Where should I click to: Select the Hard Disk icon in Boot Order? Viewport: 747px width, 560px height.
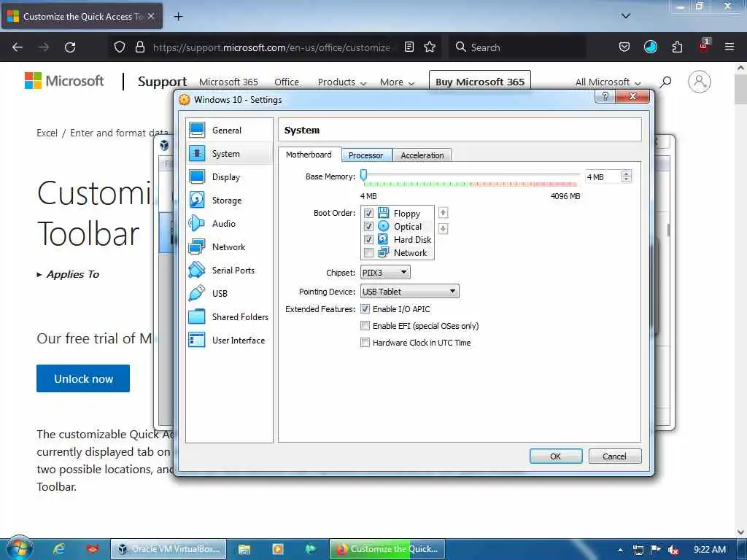pyautogui.click(x=384, y=239)
